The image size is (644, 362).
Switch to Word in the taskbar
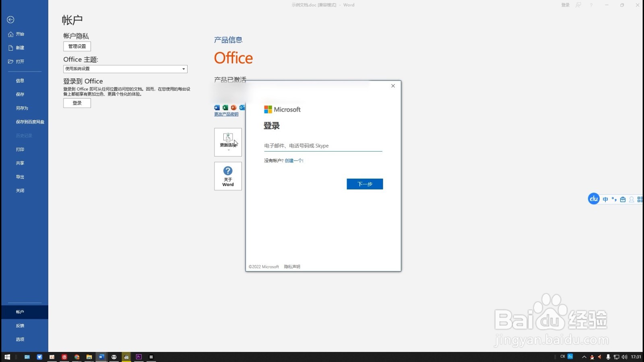[x=101, y=357]
